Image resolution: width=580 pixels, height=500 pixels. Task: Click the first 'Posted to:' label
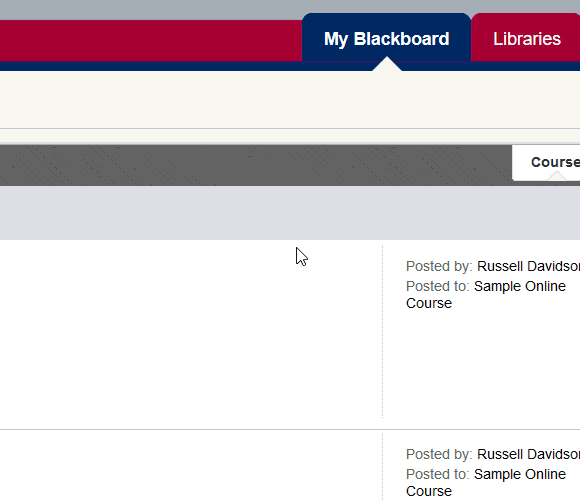tap(438, 286)
